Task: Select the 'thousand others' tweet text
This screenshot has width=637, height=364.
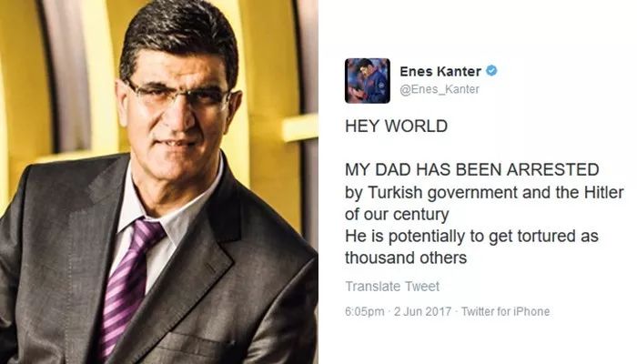Action: [406, 258]
